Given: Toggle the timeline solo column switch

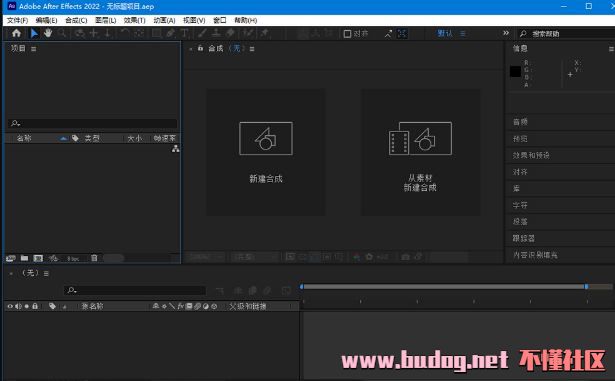Looking at the screenshot, I should 27,306.
